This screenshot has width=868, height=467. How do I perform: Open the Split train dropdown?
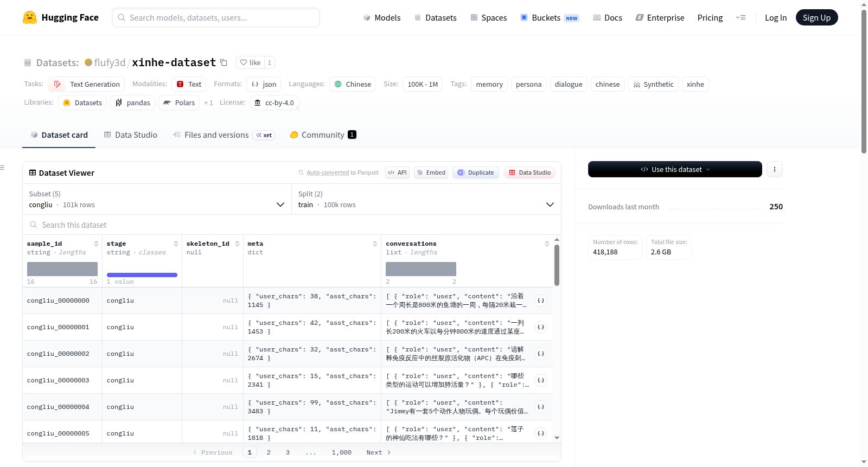(426, 199)
